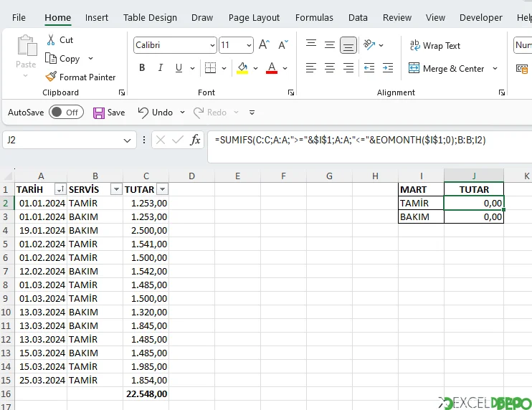Open Undo history dropdown
Screen dimensions: 532x410
click(x=183, y=113)
